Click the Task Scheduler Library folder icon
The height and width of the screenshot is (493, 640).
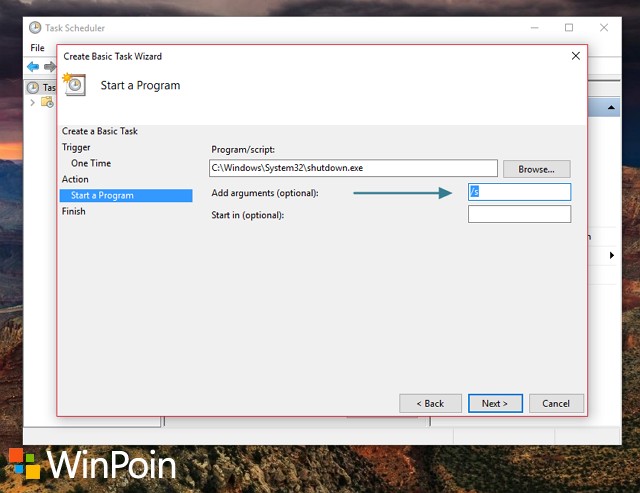pyautogui.click(x=47, y=102)
